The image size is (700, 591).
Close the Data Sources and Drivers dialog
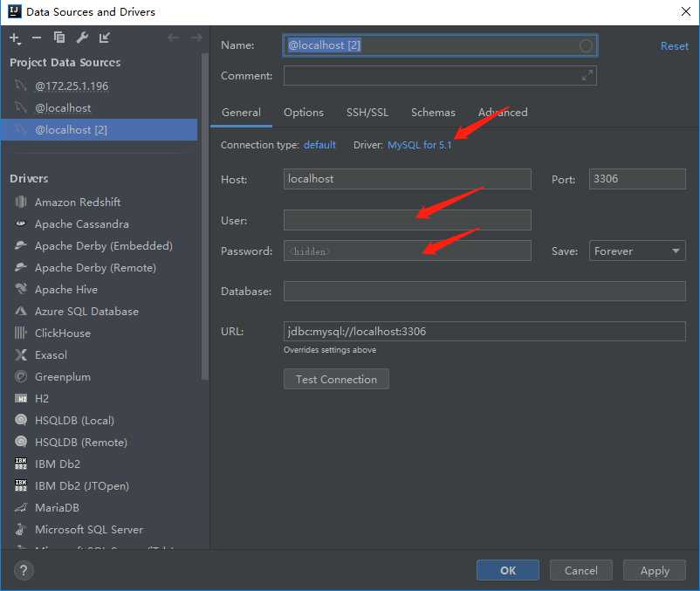coord(686,11)
